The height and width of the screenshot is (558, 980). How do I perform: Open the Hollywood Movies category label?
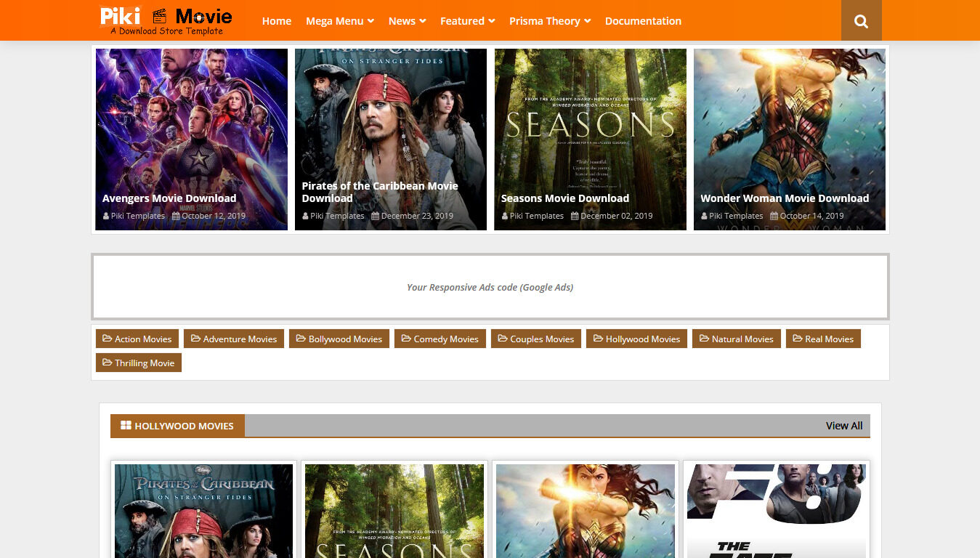[636, 339]
